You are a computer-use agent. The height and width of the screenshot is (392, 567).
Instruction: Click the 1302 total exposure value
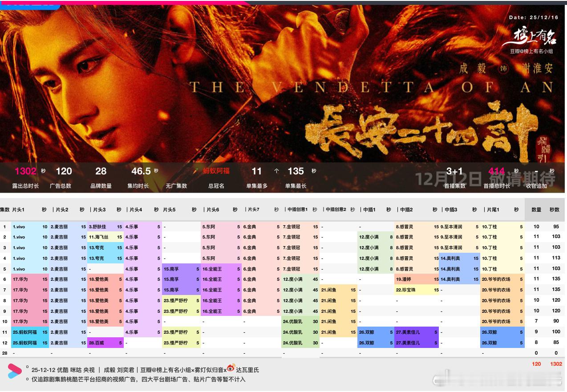tap(26, 171)
